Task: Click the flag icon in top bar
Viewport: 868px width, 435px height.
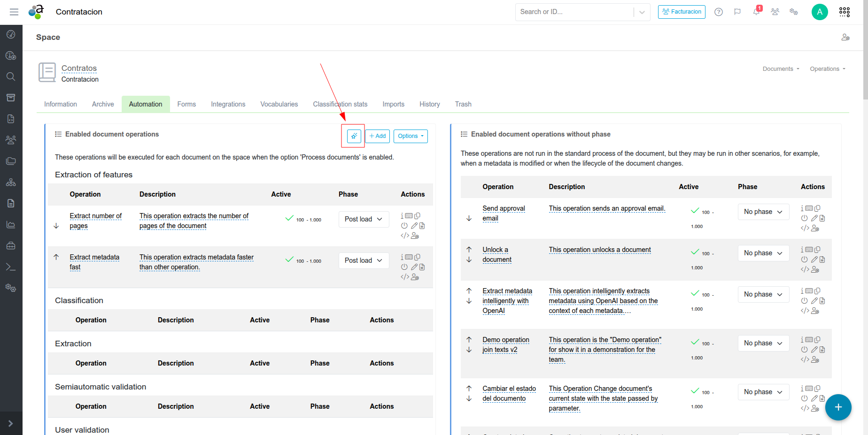Action: [737, 12]
